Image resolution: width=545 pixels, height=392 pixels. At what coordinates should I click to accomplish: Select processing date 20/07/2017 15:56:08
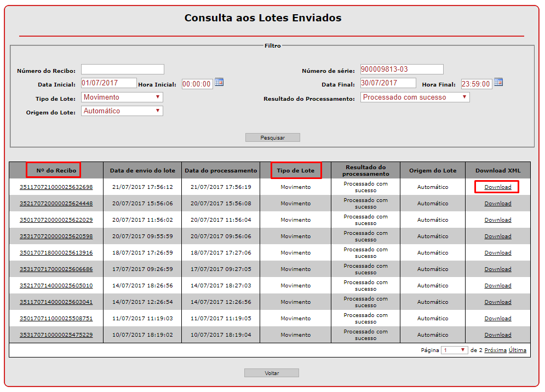pos(221,203)
